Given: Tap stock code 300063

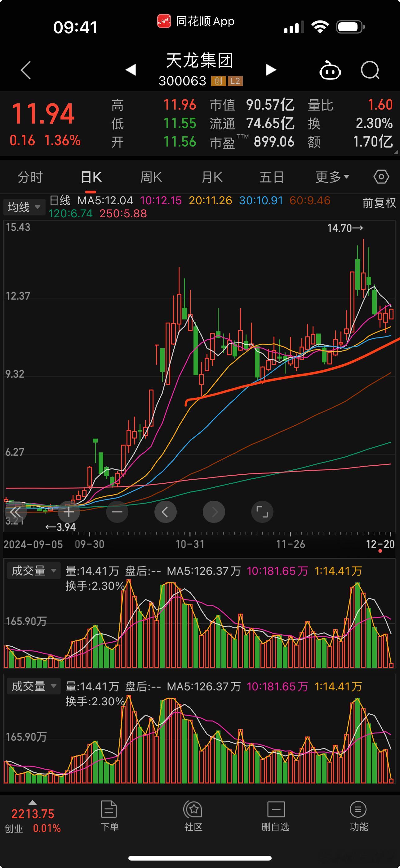Looking at the screenshot, I should tap(182, 81).
